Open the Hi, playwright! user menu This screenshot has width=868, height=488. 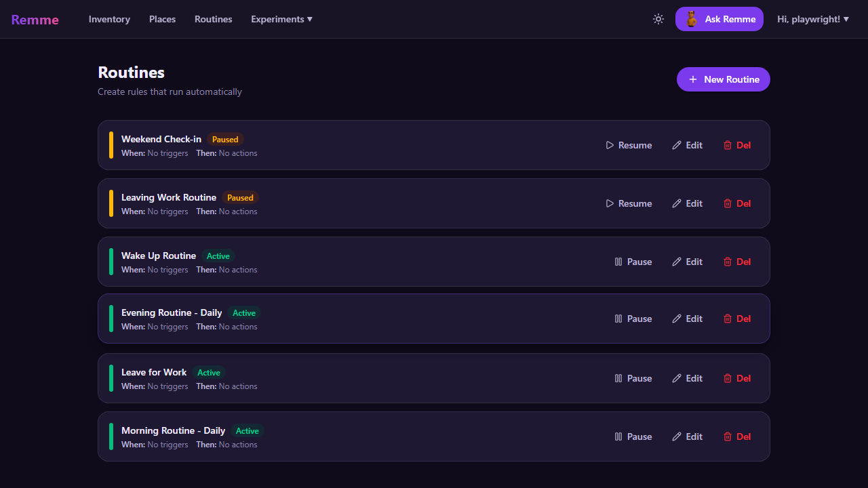point(813,19)
